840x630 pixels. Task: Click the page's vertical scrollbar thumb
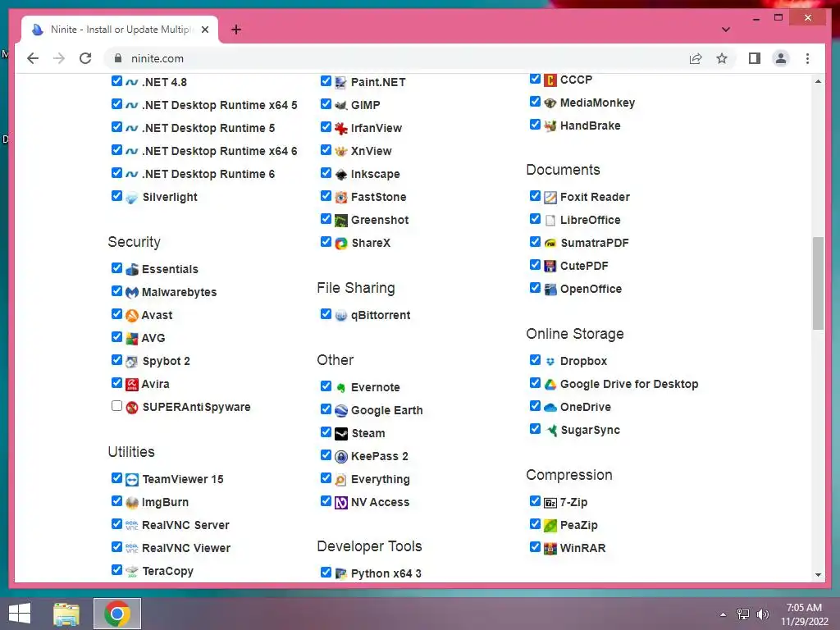point(818,283)
